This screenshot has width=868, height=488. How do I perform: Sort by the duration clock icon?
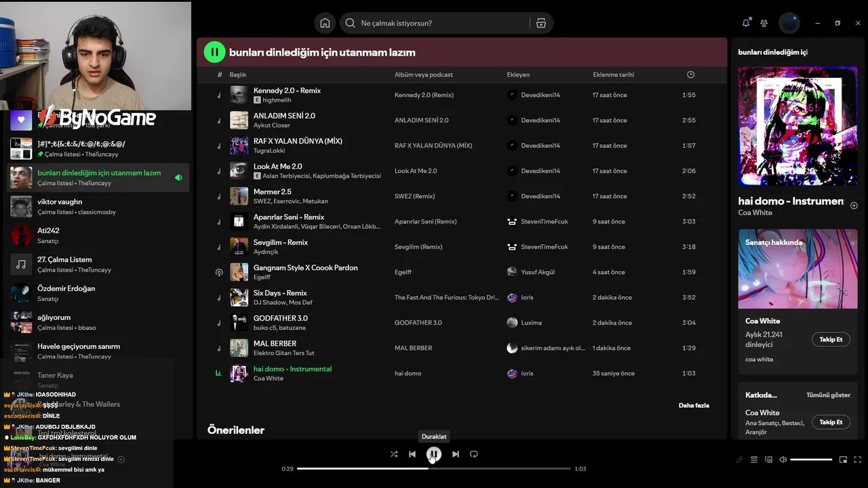tap(690, 75)
